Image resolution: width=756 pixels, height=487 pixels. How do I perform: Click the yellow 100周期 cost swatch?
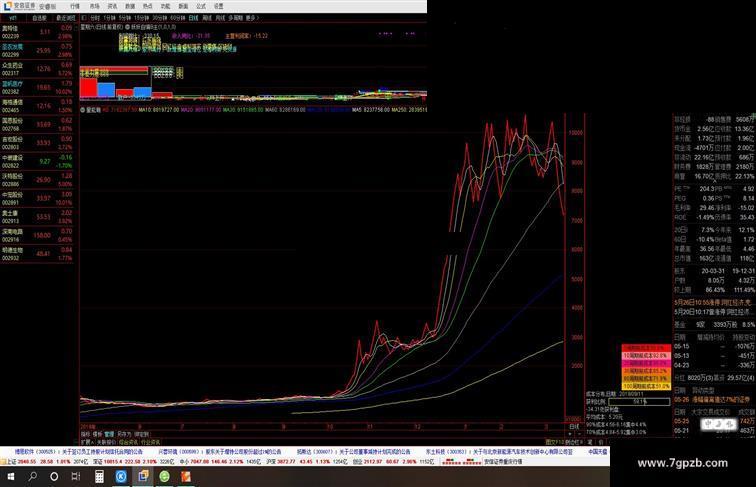[646, 386]
